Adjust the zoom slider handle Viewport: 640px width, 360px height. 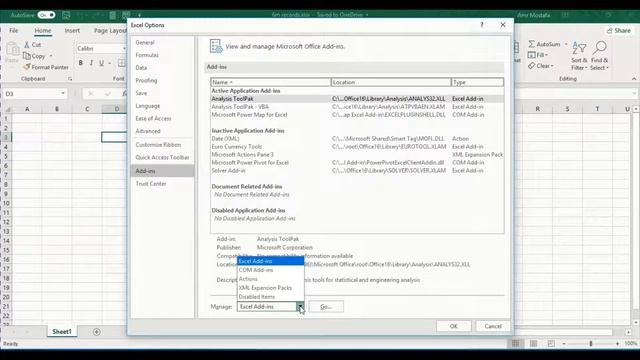[591, 344]
